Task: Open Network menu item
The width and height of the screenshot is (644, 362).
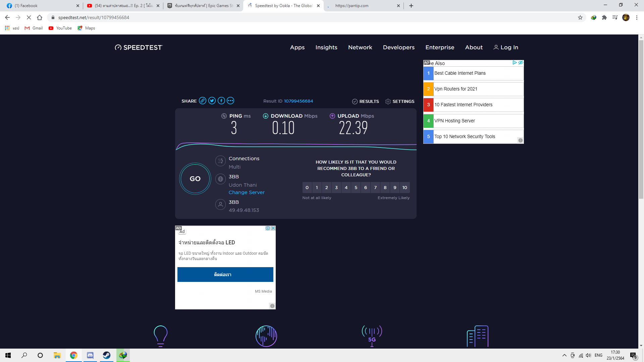Action: coord(360,47)
